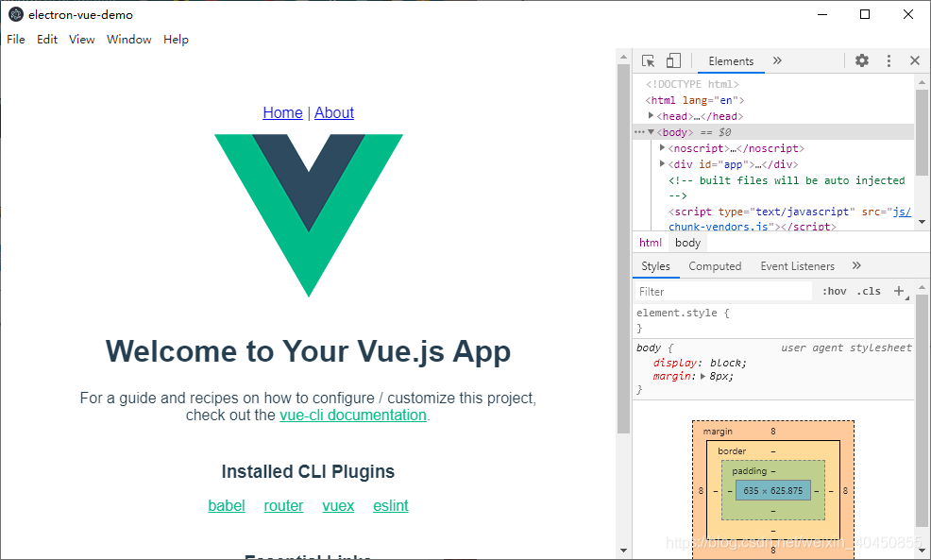The image size is (931, 560).
Task: Open the vuex plugin link
Action: tap(338, 505)
